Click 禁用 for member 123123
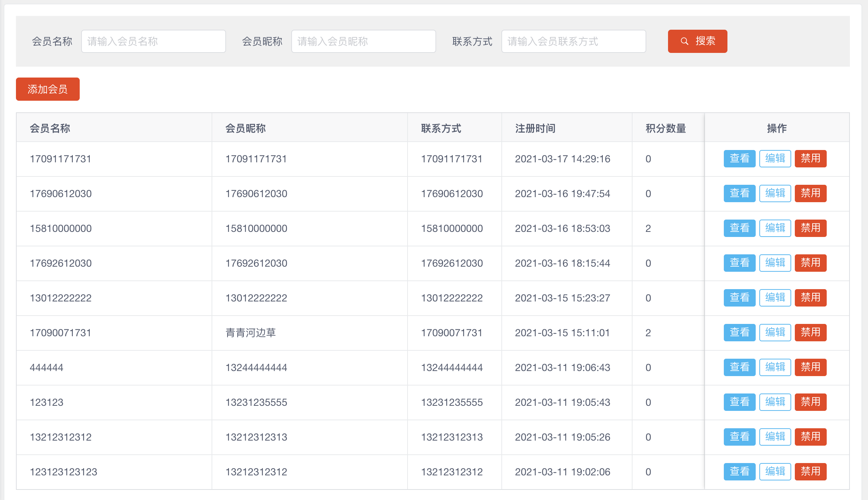The height and width of the screenshot is (500, 868). click(x=811, y=402)
